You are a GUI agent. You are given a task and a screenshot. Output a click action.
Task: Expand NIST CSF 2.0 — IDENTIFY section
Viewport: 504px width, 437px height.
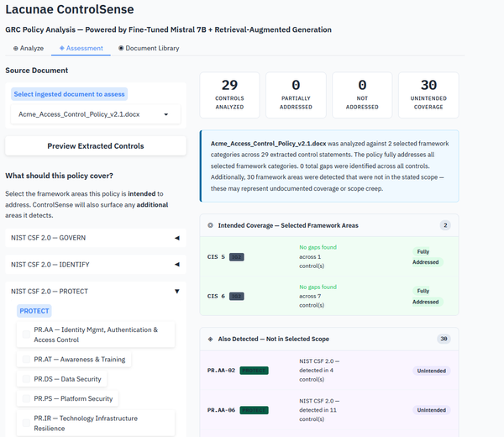pos(96,265)
